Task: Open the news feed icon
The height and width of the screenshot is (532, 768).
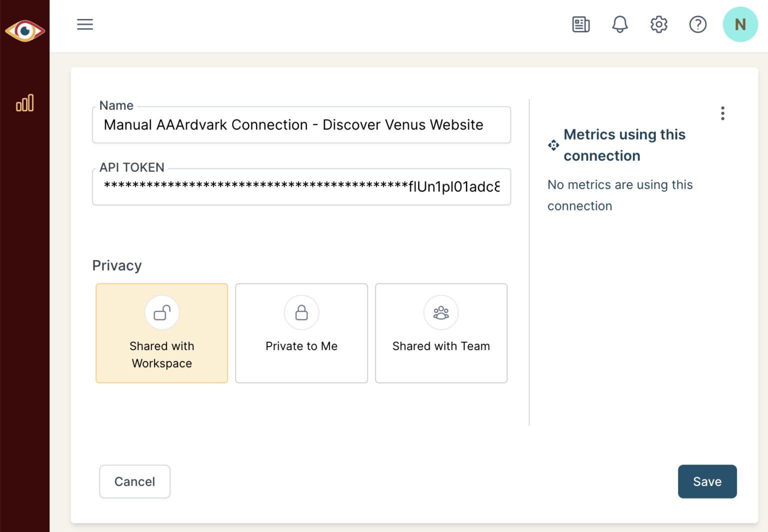Action: pyautogui.click(x=580, y=24)
